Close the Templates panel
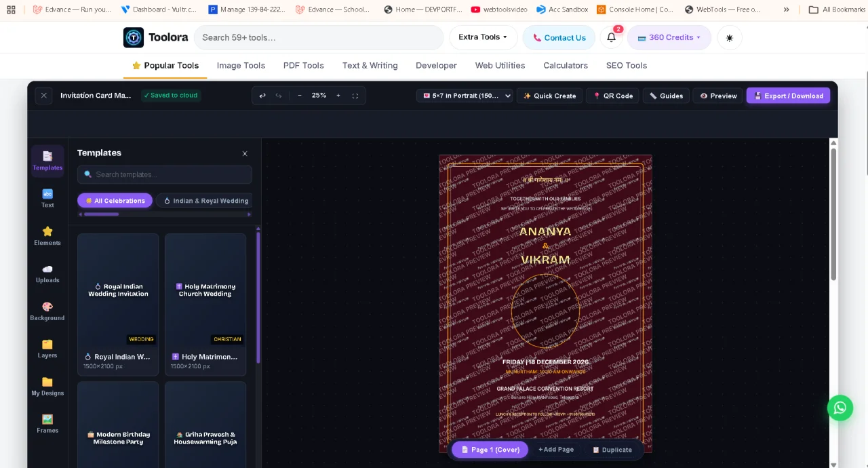The image size is (868, 468). pos(245,153)
